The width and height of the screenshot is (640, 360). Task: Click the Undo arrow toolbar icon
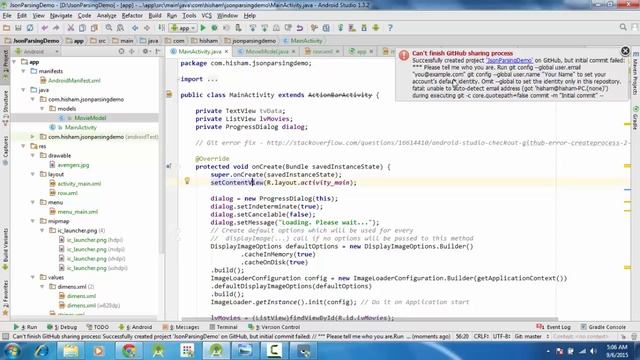coord(44,28)
